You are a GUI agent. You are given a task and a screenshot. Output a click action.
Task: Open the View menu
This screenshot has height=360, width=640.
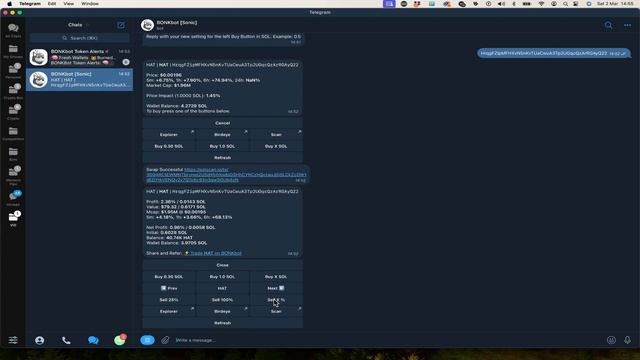(69, 4)
